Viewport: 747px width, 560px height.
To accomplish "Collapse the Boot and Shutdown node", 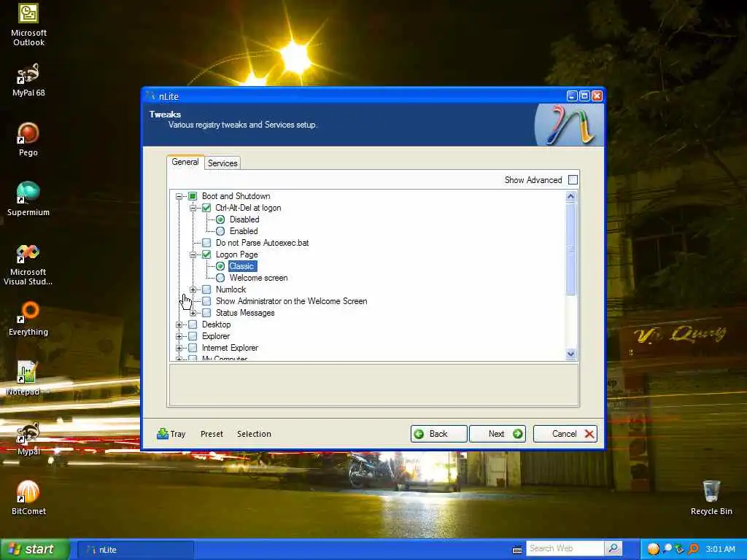I will (x=179, y=196).
